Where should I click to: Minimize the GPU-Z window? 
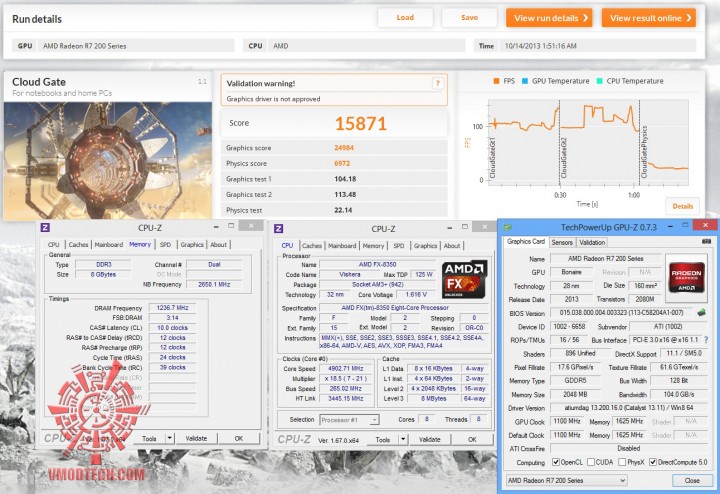[671, 226]
